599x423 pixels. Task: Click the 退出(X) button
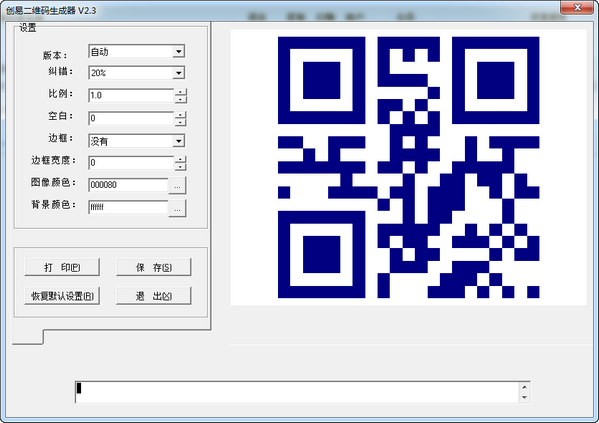[x=154, y=296]
